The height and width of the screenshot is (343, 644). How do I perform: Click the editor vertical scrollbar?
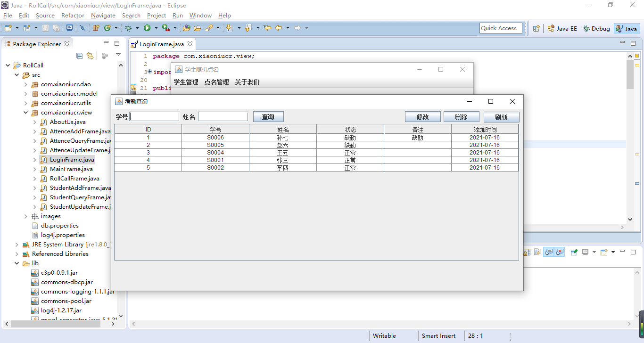point(630,74)
